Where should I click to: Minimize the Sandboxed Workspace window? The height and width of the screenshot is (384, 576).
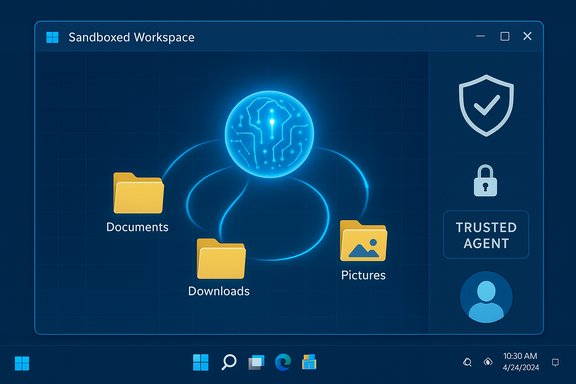pos(480,36)
